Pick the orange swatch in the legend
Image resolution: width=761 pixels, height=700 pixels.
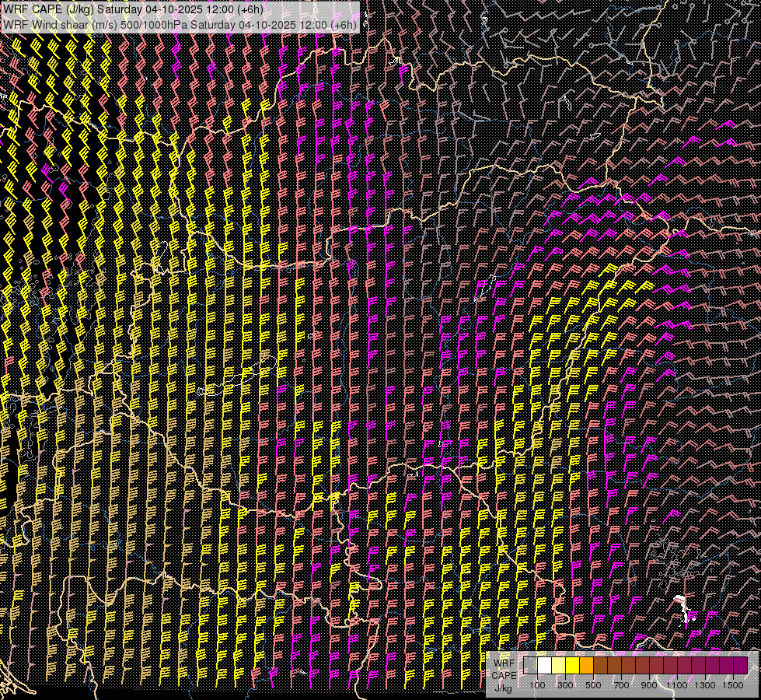(586, 665)
